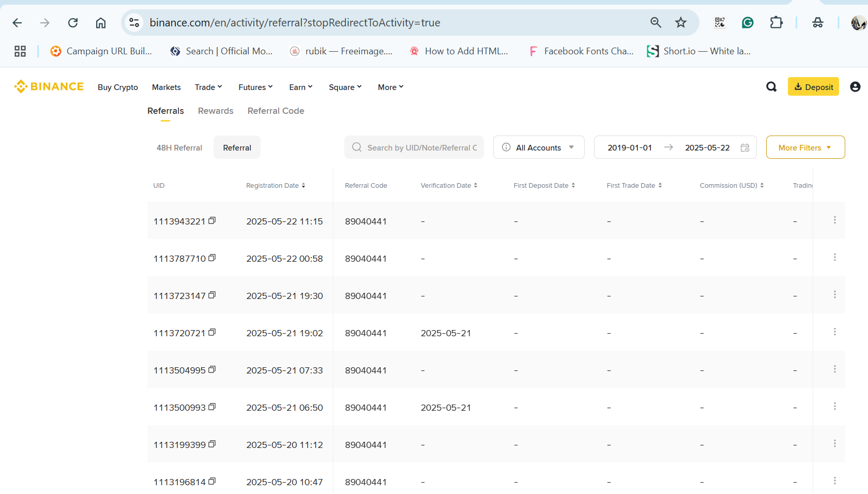The image size is (868, 494).
Task: Copy UID 1113720721 using copy icon
Action: (212, 332)
